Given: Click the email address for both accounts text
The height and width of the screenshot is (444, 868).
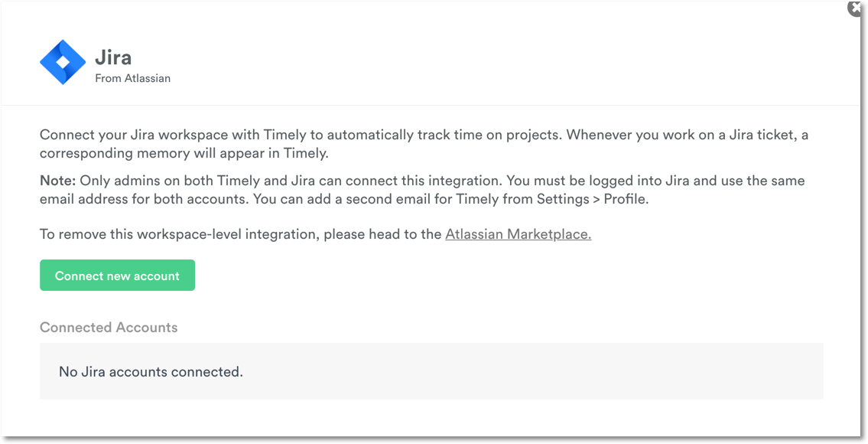Looking at the screenshot, I should pyautogui.click(x=144, y=199).
